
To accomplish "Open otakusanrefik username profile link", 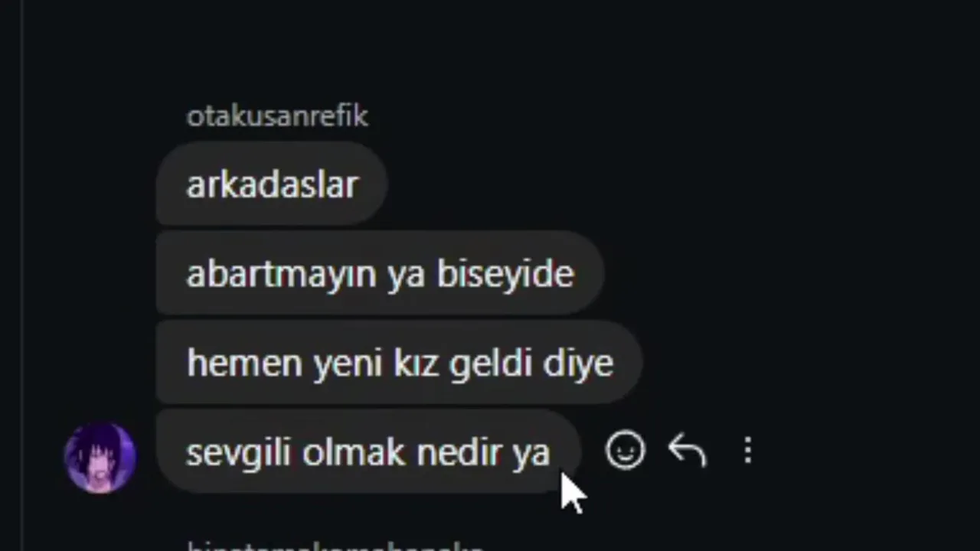I will click(x=277, y=116).
